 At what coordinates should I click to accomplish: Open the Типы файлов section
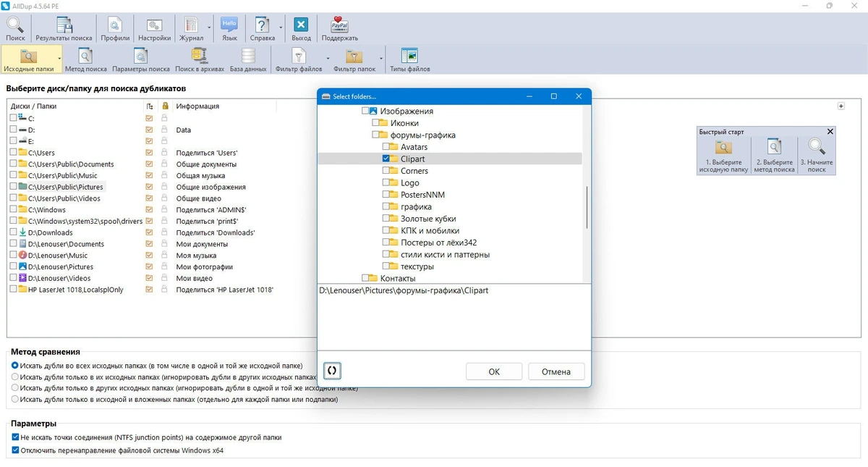pyautogui.click(x=409, y=59)
